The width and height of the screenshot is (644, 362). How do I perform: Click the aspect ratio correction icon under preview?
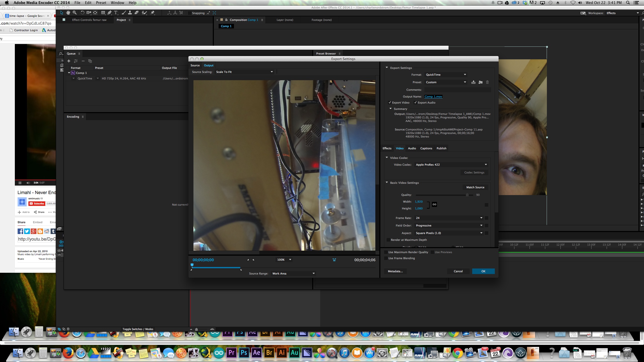pos(334,260)
